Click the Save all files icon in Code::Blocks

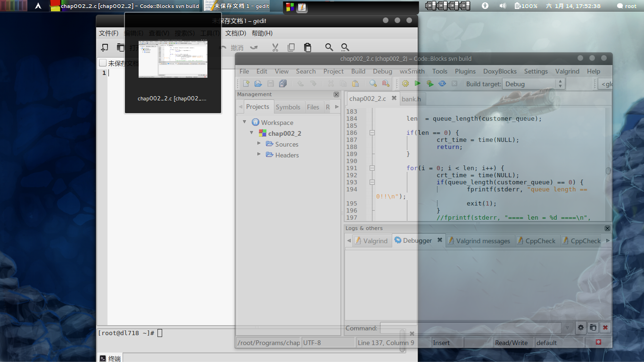pos(283,83)
